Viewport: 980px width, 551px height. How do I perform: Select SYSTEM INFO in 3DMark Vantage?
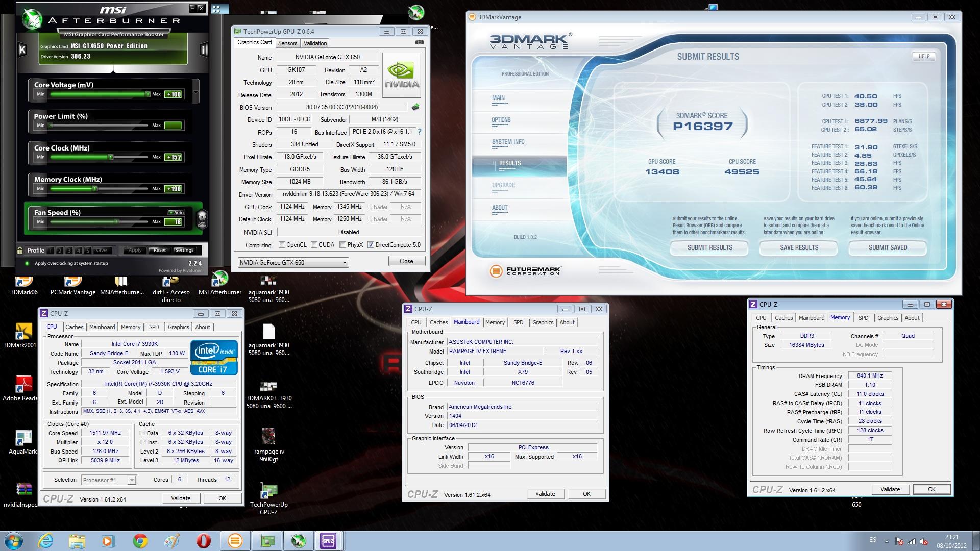pos(508,142)
